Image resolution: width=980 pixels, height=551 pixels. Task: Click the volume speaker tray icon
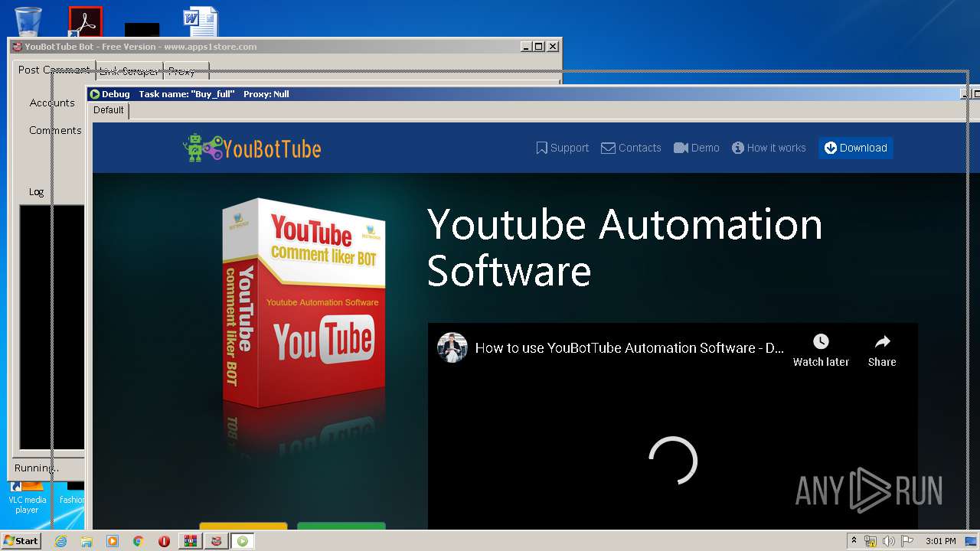(x=889, y=541)
